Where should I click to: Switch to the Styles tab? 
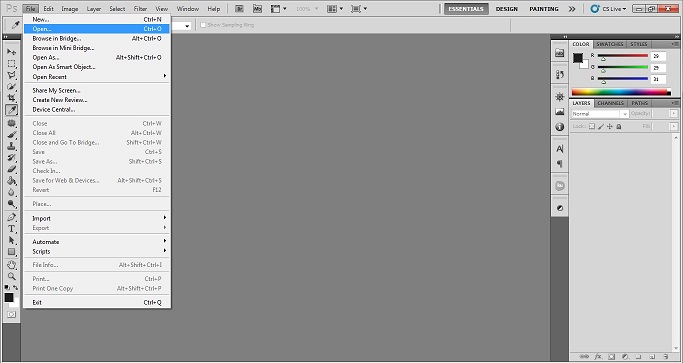tap(639, 44)
